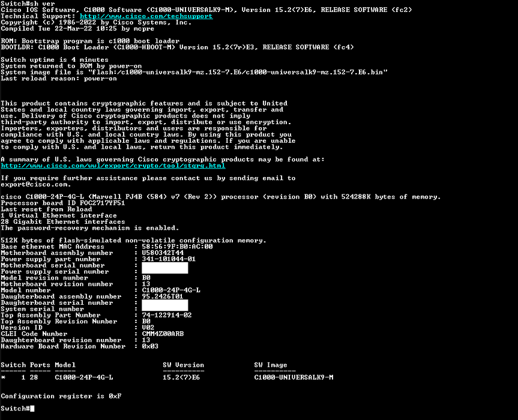This screenshot has height=420, width=518.
Task: Click the SW Version column header
Action: click(x=183, y=365)
